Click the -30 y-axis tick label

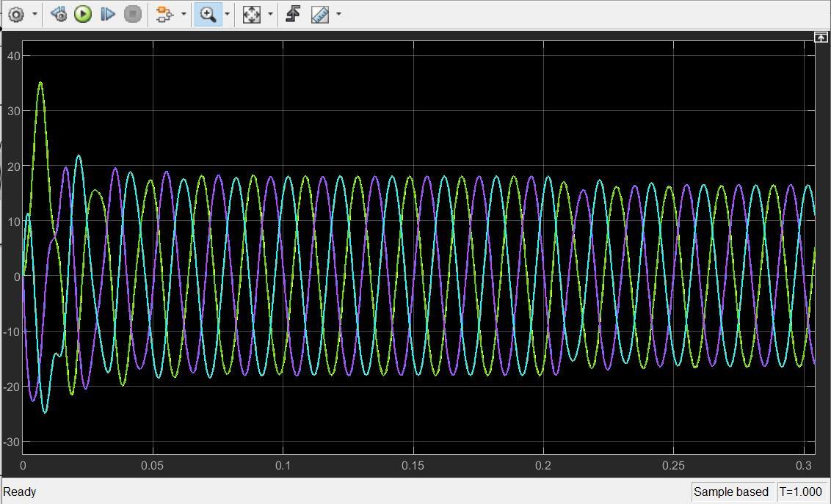[x=12, y=442]
